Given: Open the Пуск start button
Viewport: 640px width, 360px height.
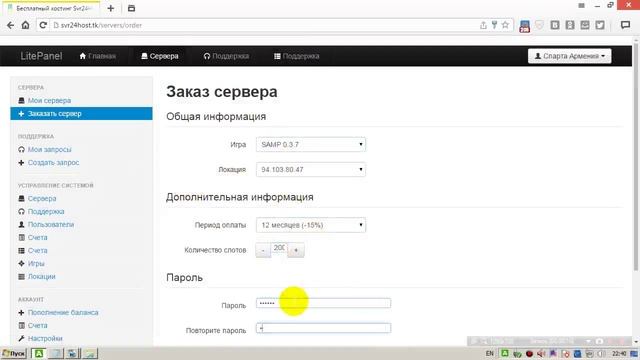Looking at the screenshot, I should [13, 353].
